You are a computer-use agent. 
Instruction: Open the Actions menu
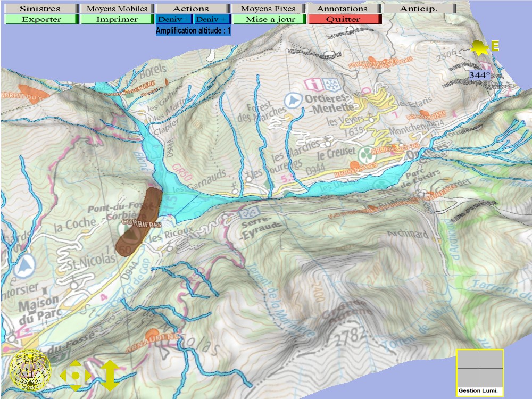pos(193,9)
